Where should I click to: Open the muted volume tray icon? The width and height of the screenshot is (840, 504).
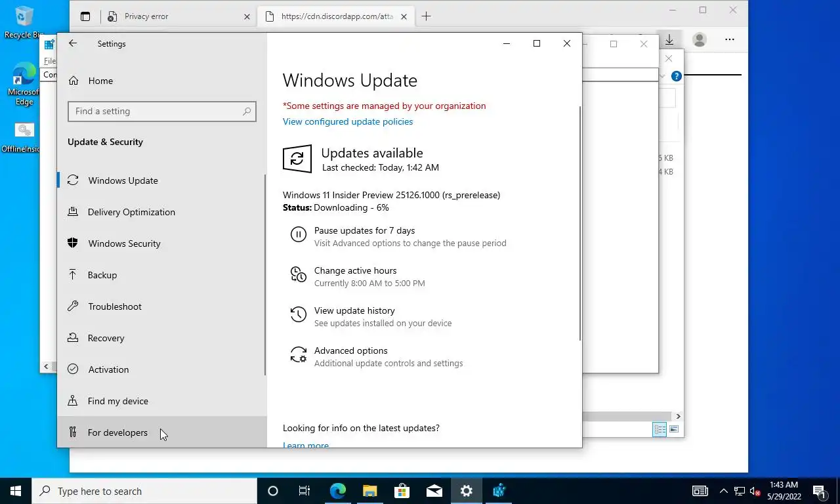[x=755, y=491]
